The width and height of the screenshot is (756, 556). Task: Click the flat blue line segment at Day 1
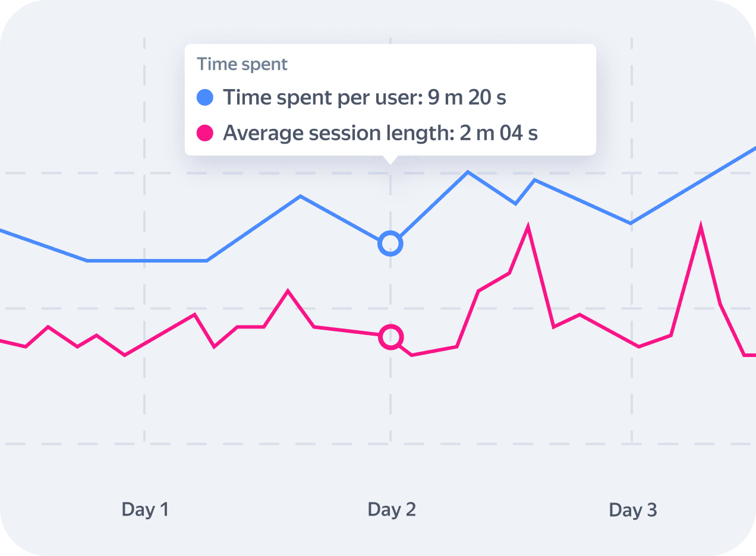[146, 260]
